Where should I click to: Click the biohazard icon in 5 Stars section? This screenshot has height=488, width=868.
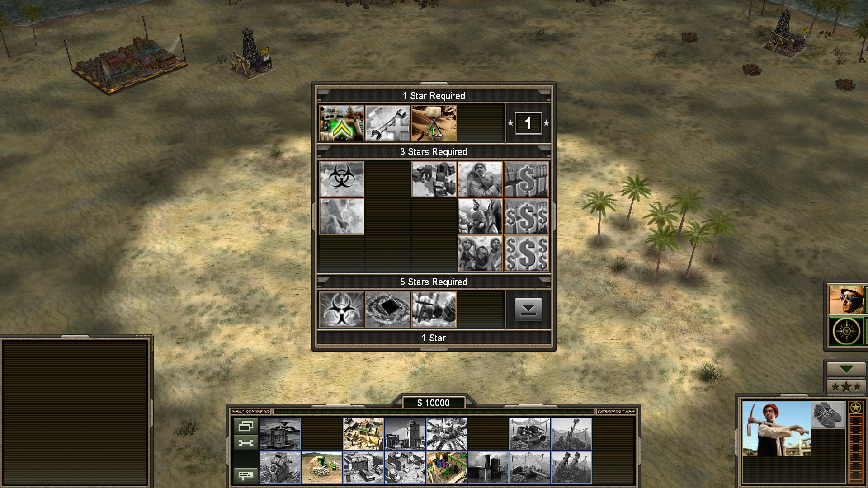342,308
